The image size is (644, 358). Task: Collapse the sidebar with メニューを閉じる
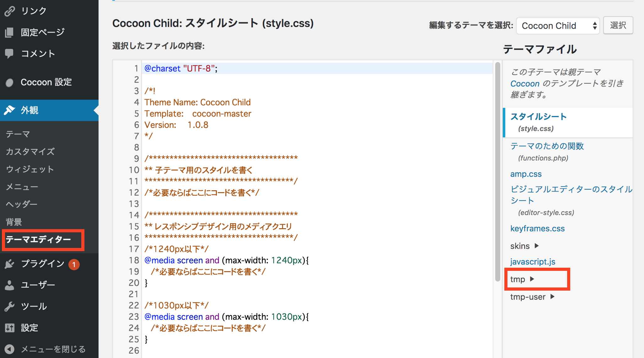(x=9, y=348)
